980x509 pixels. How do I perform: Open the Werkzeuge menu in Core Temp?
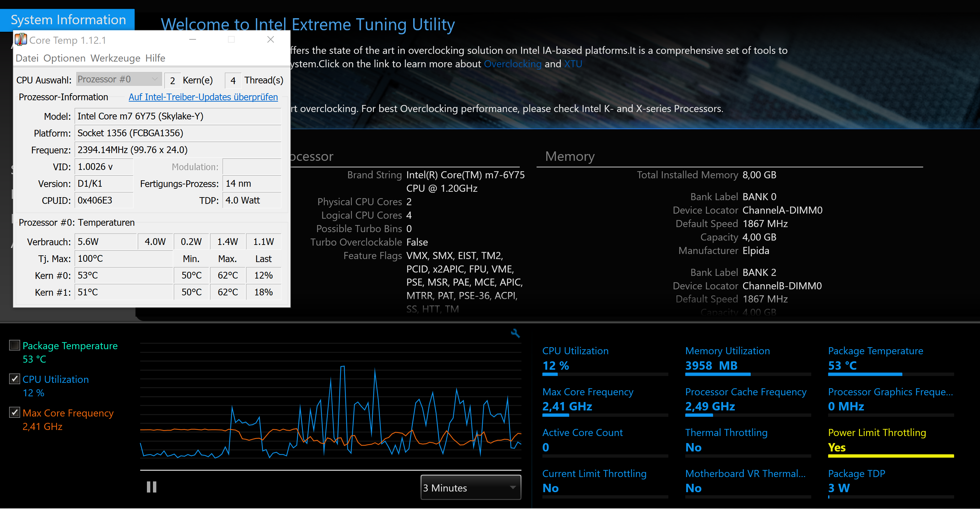pyautogui.click(x=115, y=58)
